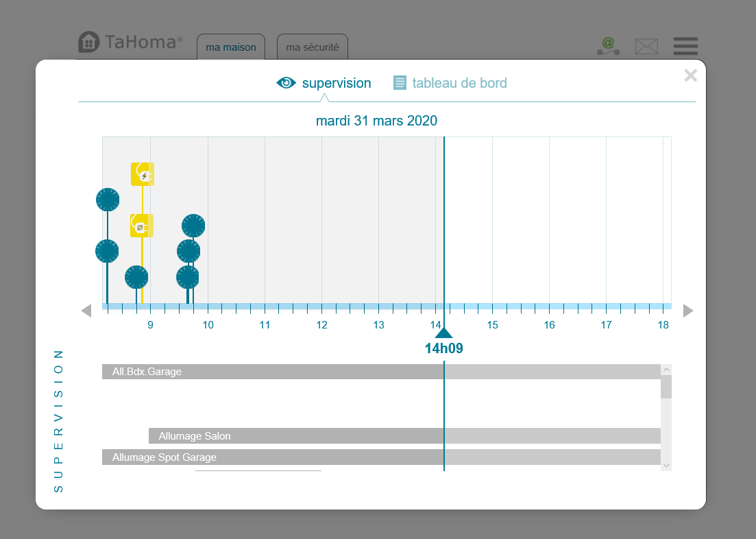Click the green @ connection status icon
The height and width of the screenshot is (539, 756).
(609, 46)
